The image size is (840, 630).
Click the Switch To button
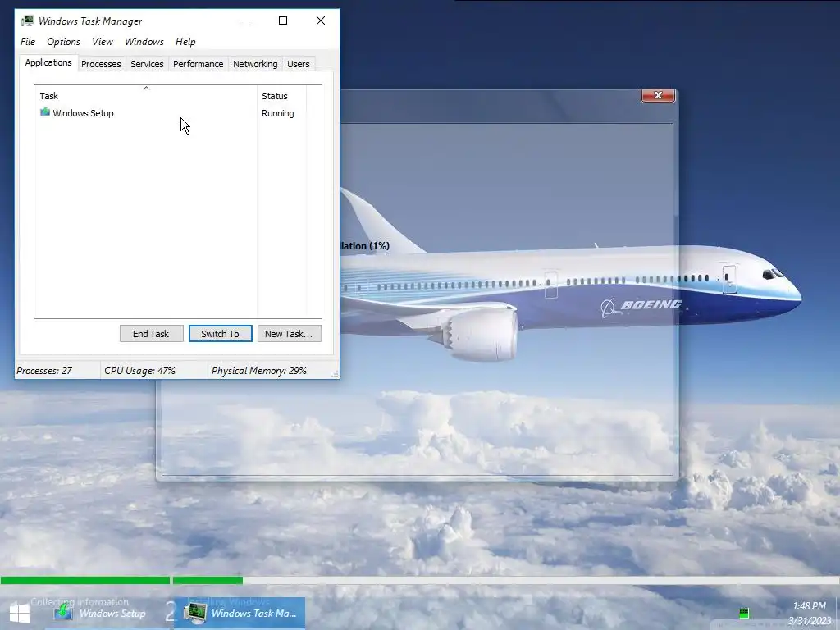pos(220,334)
